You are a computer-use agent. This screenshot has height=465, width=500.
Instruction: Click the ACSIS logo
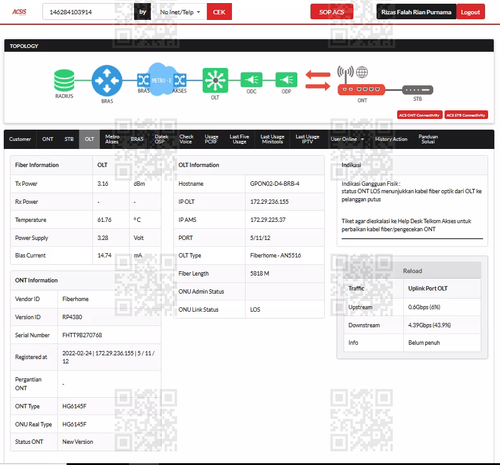click(19, 12)
